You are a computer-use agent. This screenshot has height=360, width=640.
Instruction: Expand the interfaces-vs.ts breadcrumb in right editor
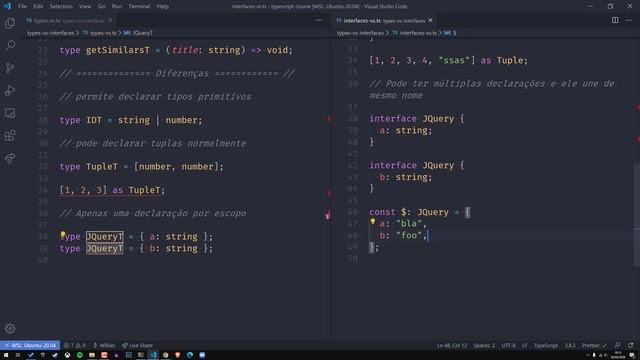tap(414, 33)
